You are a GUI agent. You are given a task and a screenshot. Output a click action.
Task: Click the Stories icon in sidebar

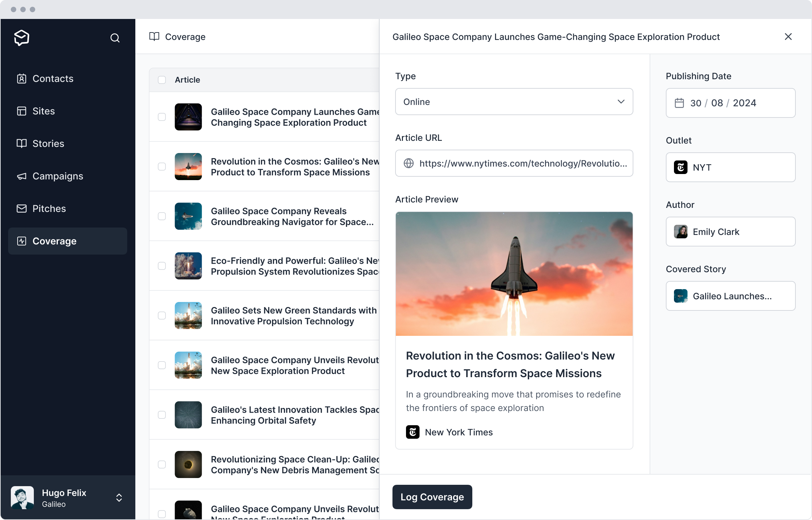pos(22,143)
